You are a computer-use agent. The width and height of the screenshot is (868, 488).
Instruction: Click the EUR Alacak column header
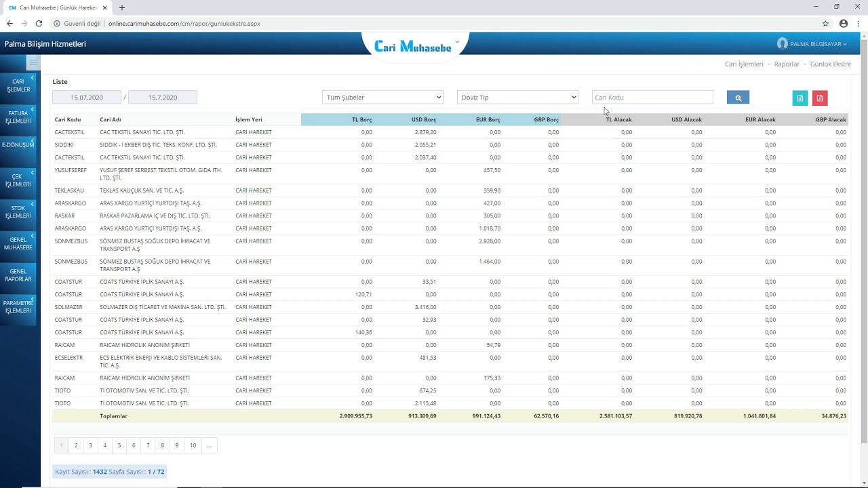pos(760,120)
